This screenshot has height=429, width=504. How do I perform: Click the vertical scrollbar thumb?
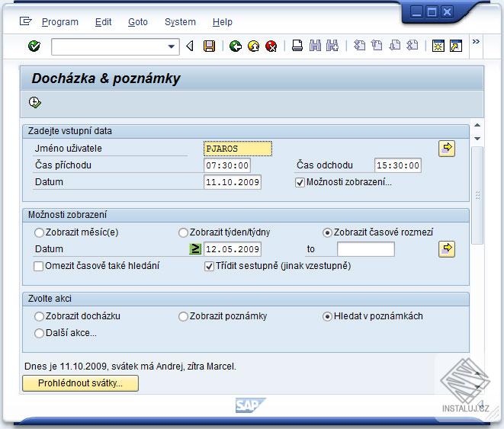(477, 195)
